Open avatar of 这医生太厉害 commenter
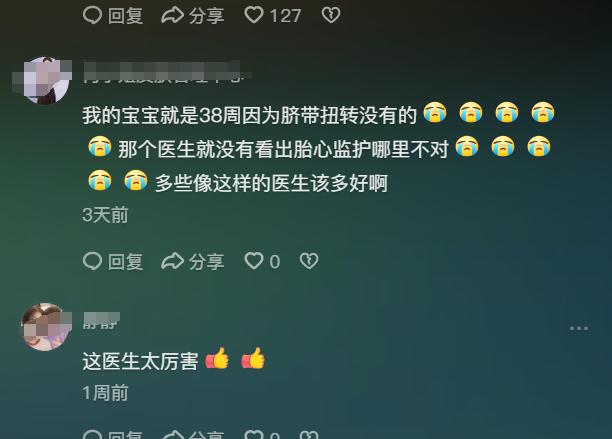Viewport: 612px width, 439px height. [x=46, y=327]
